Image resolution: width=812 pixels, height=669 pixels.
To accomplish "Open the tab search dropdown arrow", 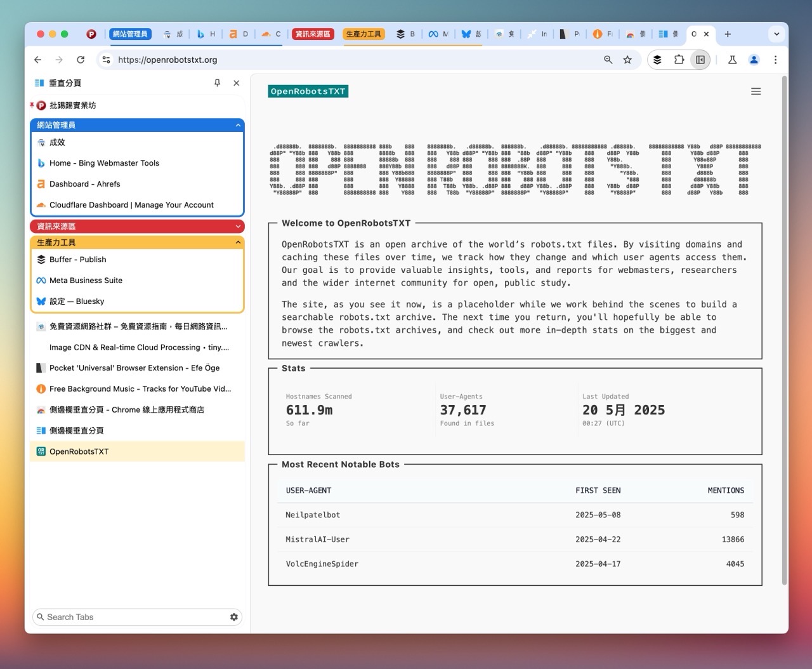I will pos(776,34).
